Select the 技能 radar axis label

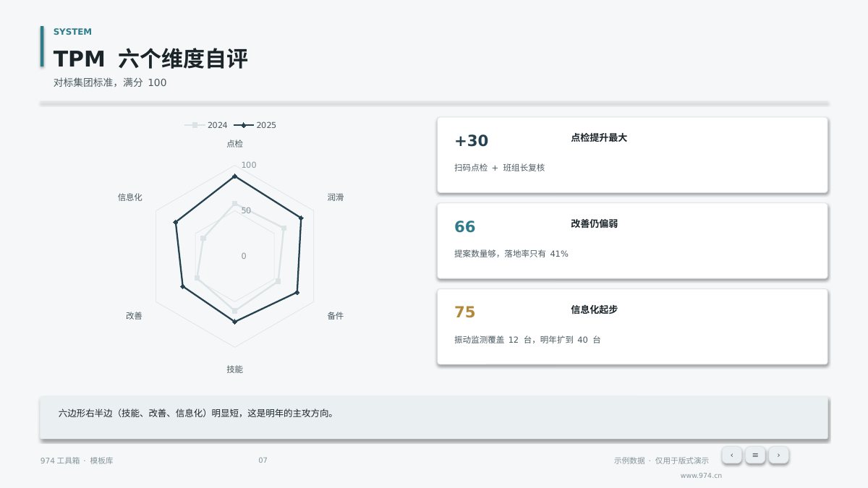coord(234,369)
